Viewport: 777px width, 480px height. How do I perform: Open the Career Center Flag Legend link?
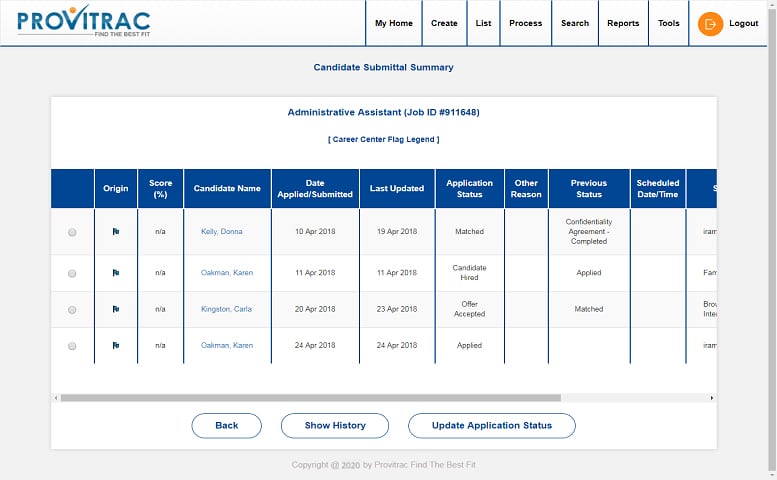pos(384,140)
